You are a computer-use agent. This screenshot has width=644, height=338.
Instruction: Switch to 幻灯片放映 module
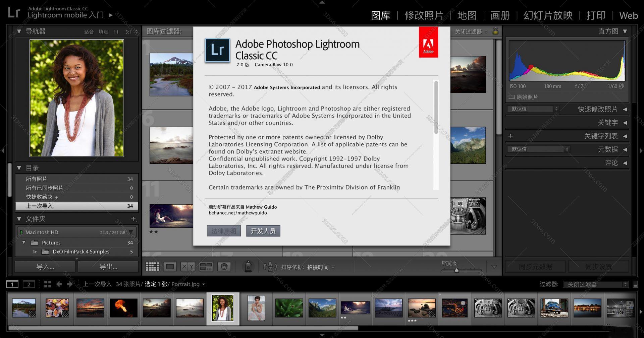click(x=548, y=15)
